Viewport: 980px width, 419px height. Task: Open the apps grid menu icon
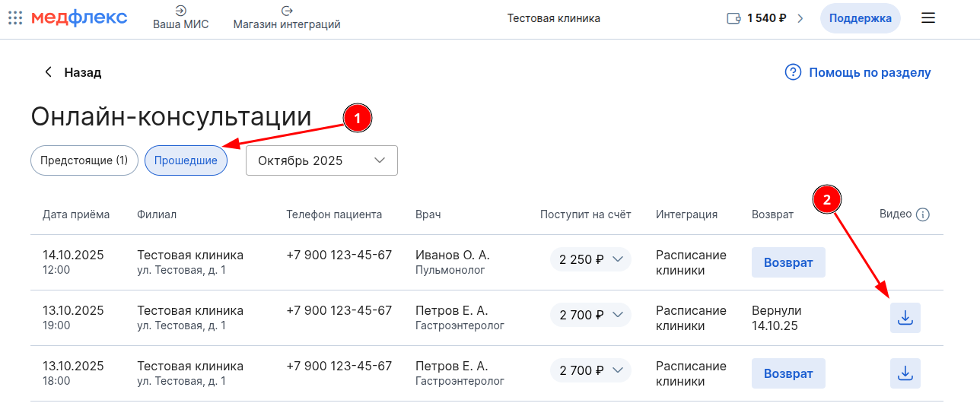[x=15, y=18]
